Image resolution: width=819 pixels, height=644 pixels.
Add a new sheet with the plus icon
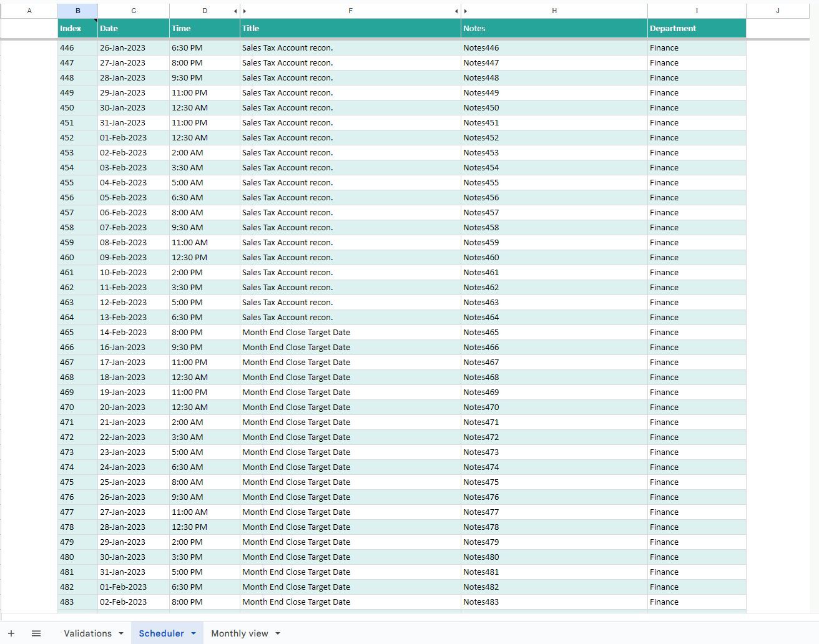tap(11, 633)
